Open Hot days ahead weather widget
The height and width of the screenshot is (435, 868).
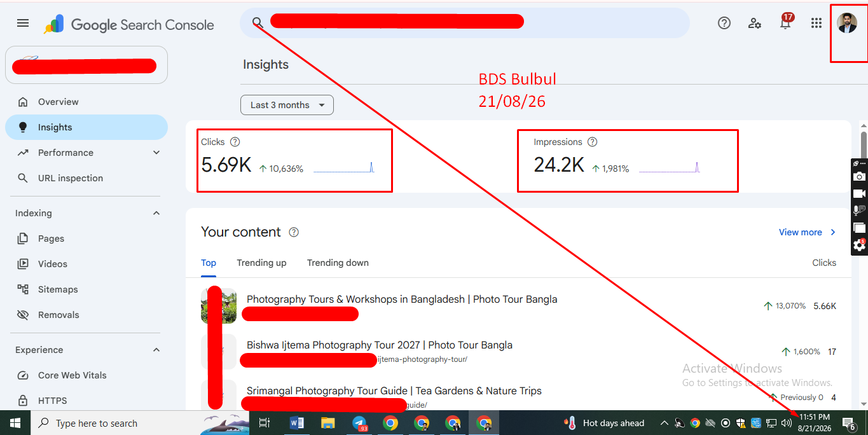(x=604, y=423)
